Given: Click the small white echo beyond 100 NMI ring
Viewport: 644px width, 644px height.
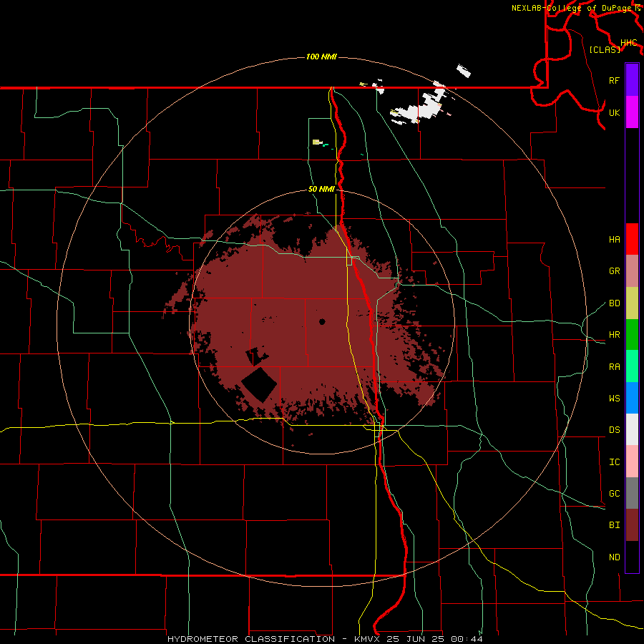Looking at the screenshot, I should click(464, 71).
